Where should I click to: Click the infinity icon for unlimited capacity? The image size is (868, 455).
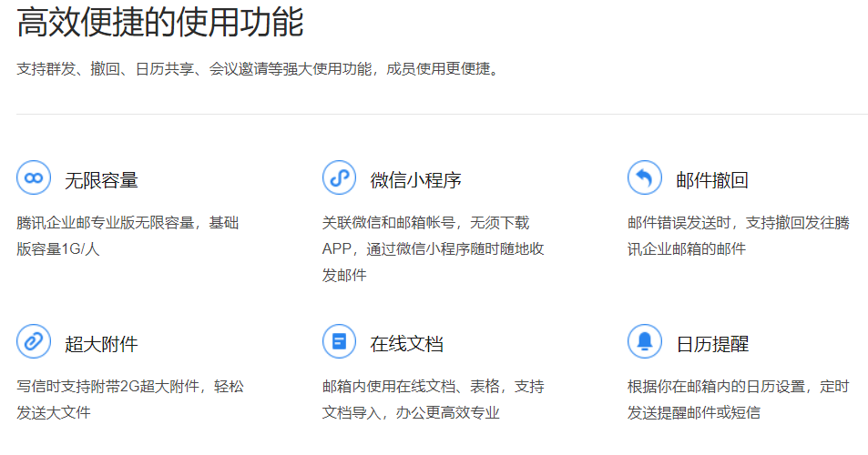[34, 177]
